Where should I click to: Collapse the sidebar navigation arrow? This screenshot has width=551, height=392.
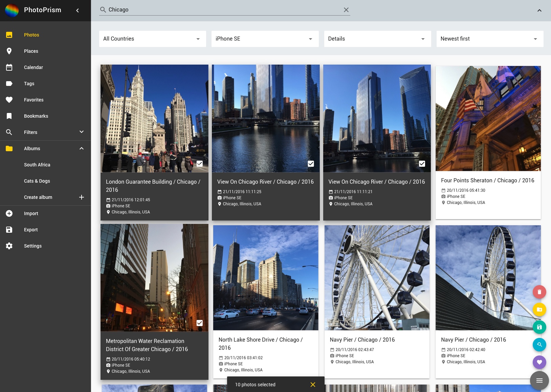click(x=78, y=10)
